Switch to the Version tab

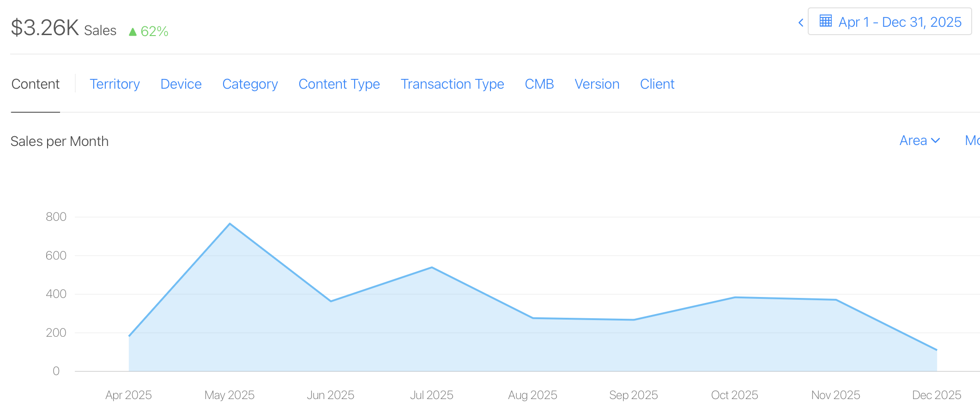597,84
